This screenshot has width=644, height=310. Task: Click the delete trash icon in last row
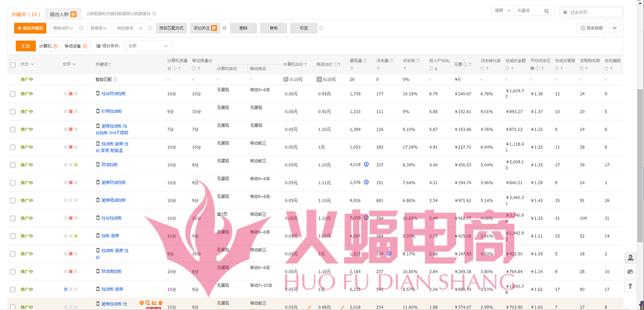(x=160, y=303)
